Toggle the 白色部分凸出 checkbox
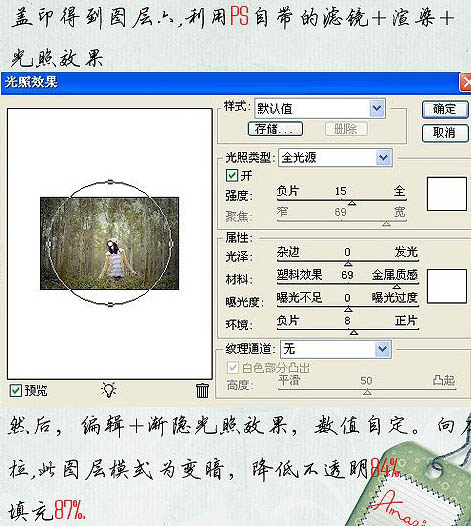 tap(233, 368)
